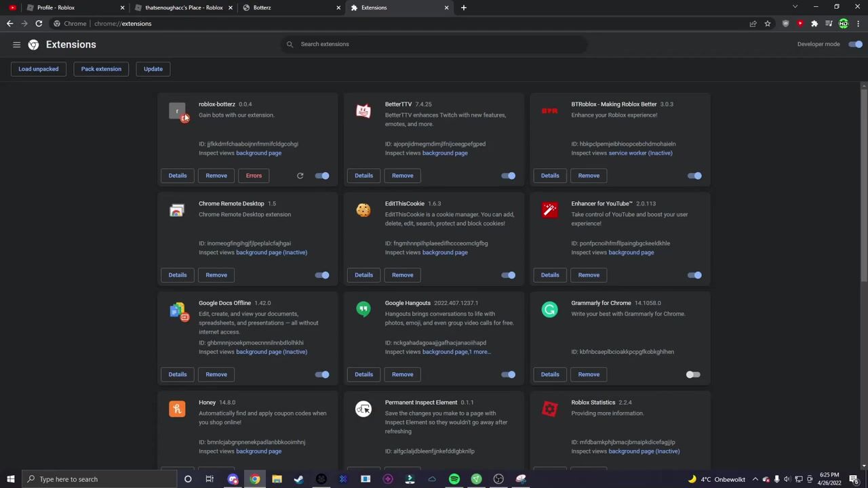Screen dimensions: 868x488
Task: Remove the Enhancer for YouTube extension
Action: click(589, 275)
